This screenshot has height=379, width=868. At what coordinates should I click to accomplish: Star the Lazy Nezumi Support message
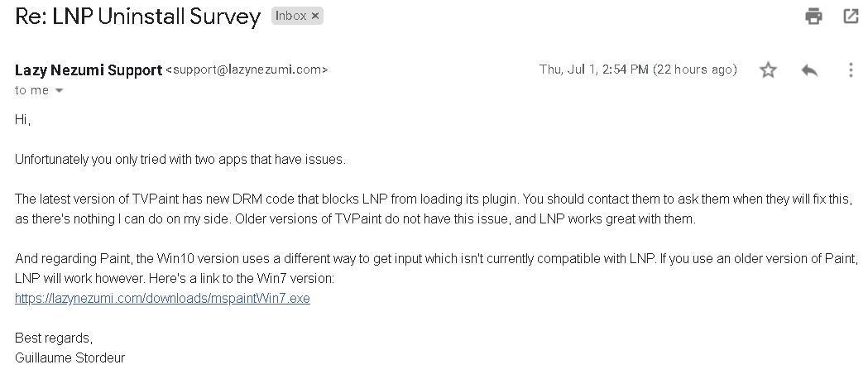768,70
